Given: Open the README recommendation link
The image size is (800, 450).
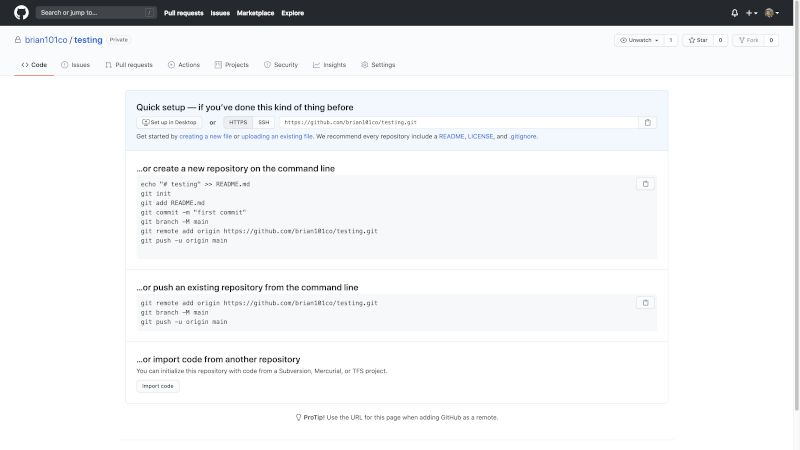Looking at the screenshot, I should pos(452,136).
